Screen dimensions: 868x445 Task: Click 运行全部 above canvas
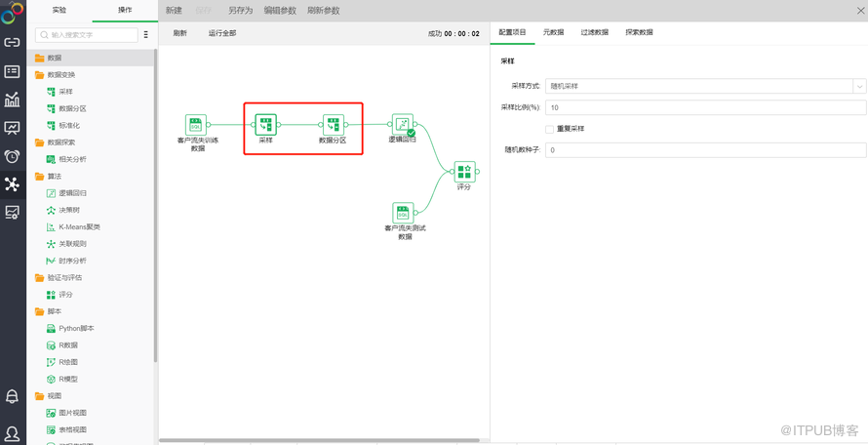(222, 33)
